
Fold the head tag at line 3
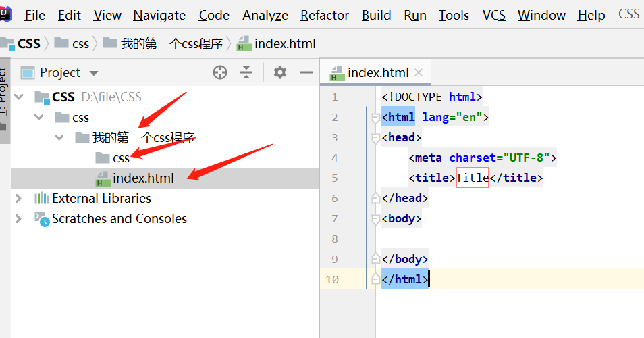click(375, 139)
